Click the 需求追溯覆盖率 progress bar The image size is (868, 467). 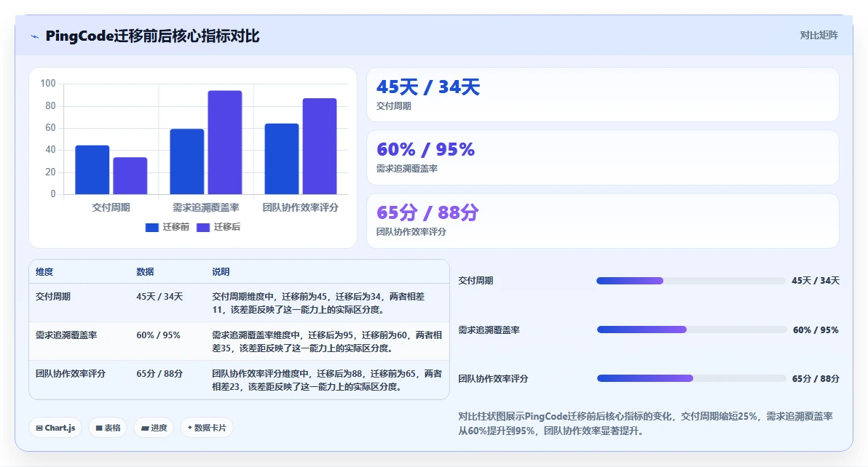click(691, 330)
